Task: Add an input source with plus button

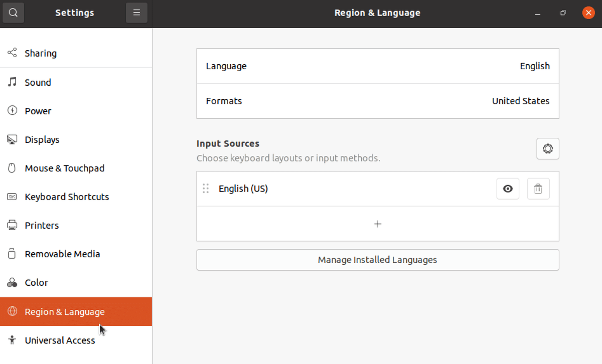Action: [x=378, y=224]
